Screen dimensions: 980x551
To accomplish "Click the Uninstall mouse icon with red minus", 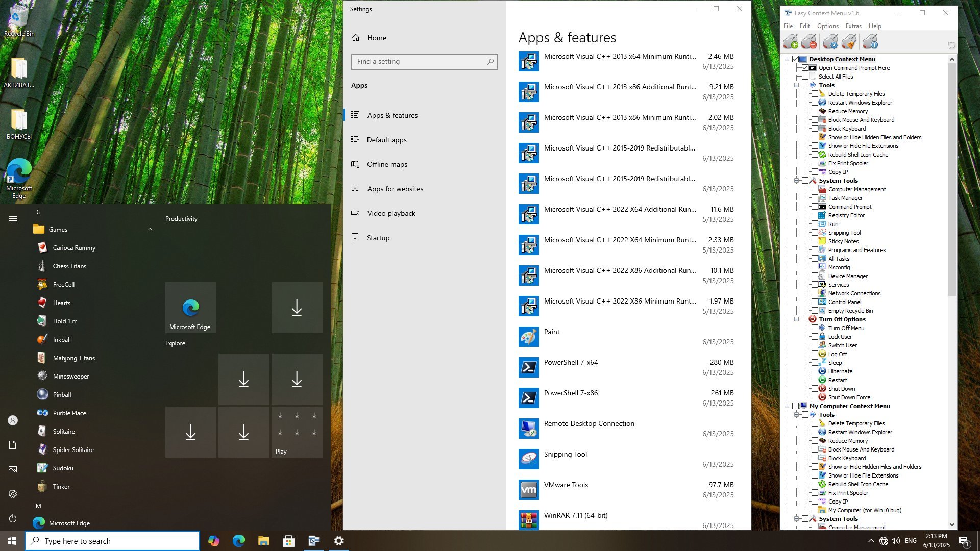I will click(x=809, y=42).
